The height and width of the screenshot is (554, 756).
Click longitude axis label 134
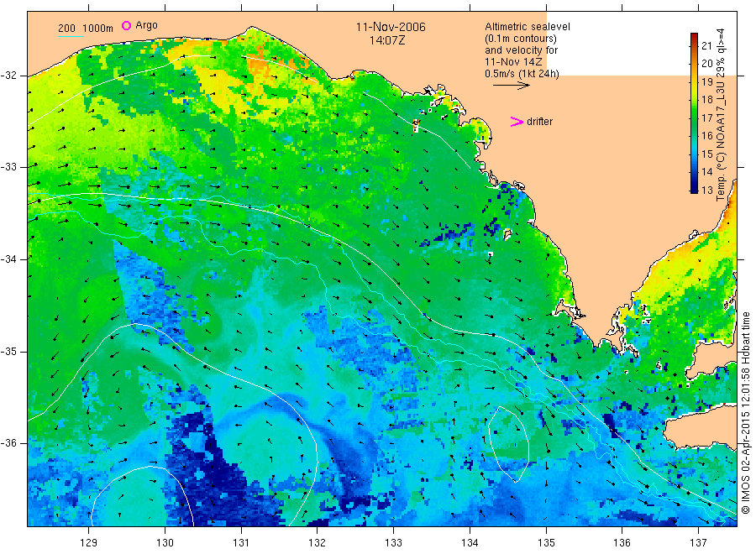pos(470,542)
